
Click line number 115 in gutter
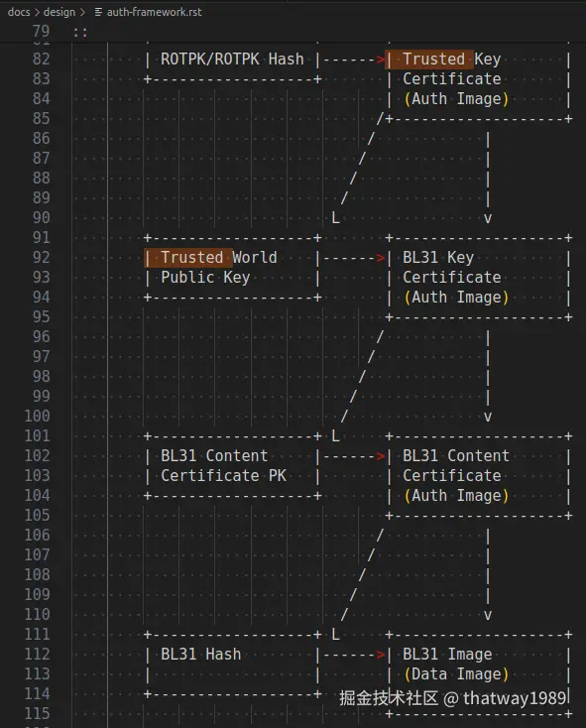pos(37,713)
